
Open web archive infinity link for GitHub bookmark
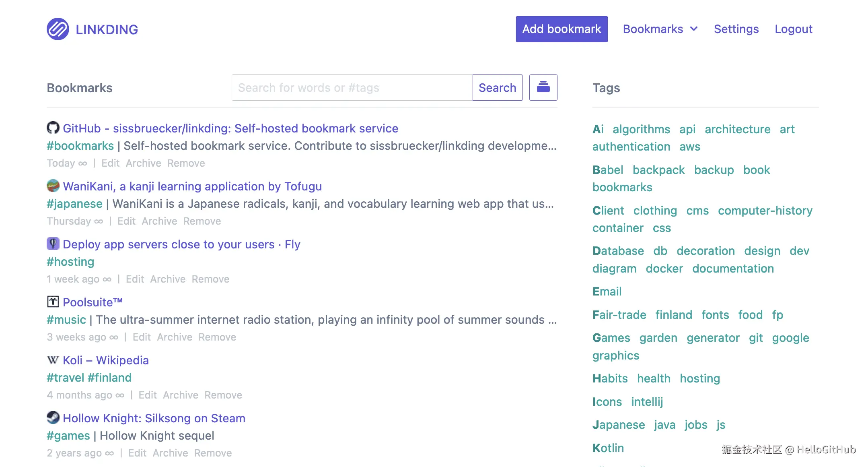coord(83,163)
